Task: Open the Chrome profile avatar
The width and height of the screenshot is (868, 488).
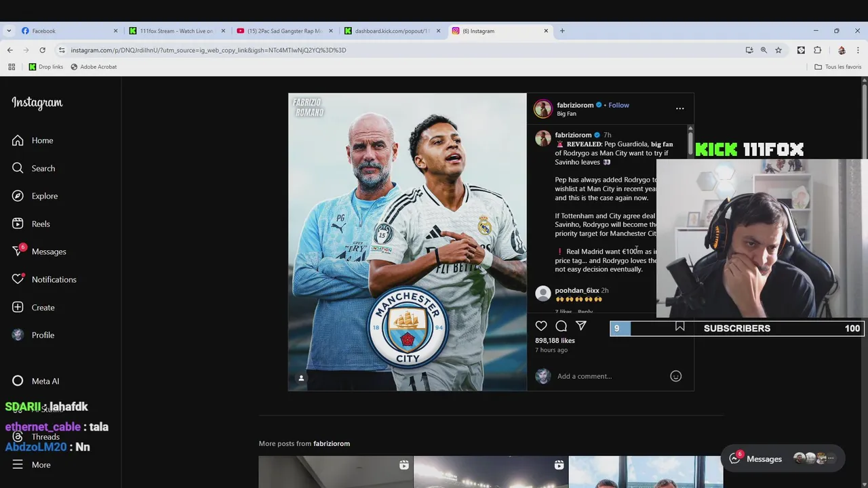Action: (842, 50)
